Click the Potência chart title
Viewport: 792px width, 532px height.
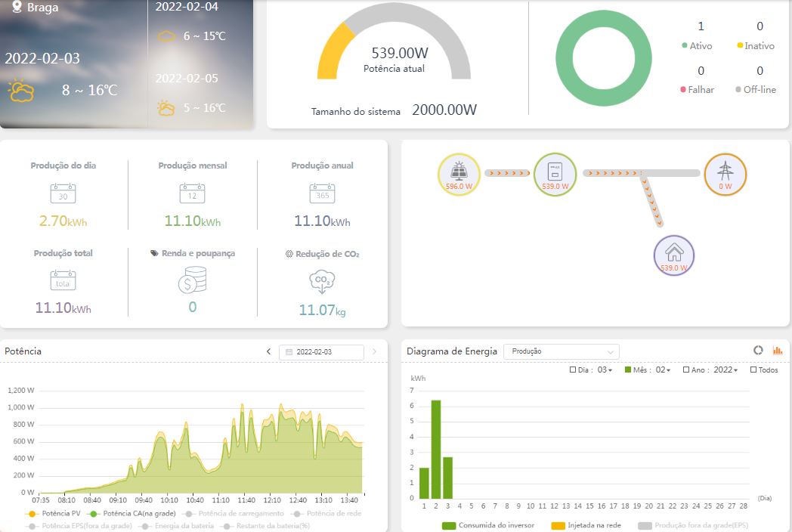click(23, 351)
